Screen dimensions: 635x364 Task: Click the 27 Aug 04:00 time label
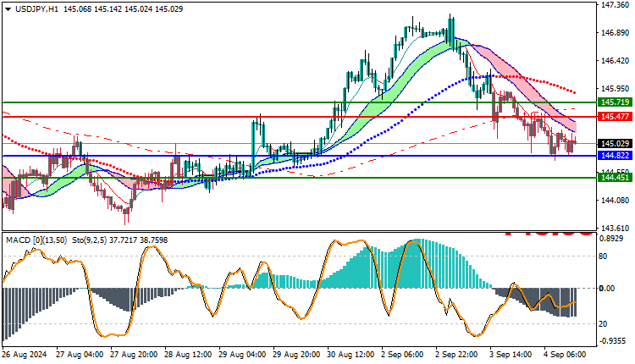pyautogui.click(x=80, y=355)
